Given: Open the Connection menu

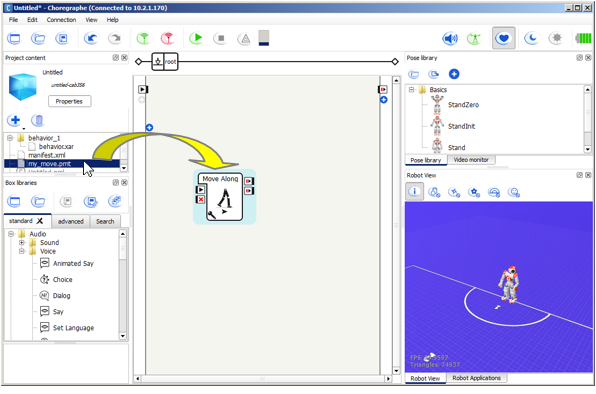Looking at the screenshot, I should pos(61,20).
